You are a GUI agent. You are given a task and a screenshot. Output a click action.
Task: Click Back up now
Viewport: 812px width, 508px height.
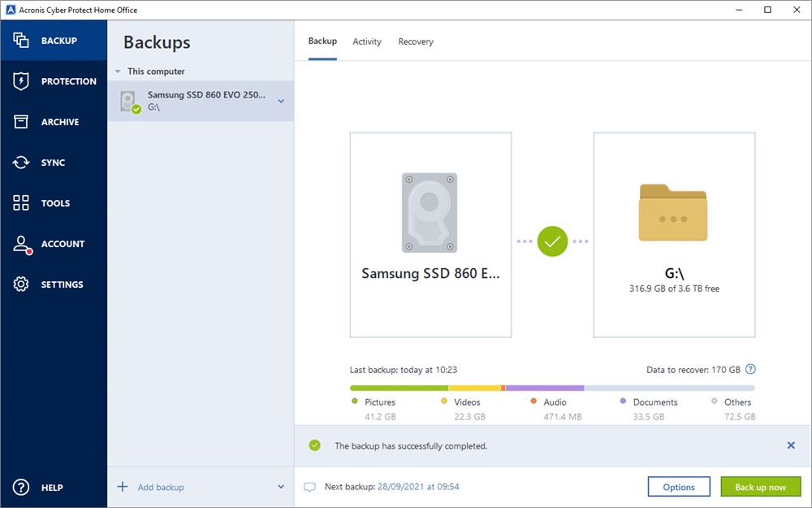pos(761,486)
